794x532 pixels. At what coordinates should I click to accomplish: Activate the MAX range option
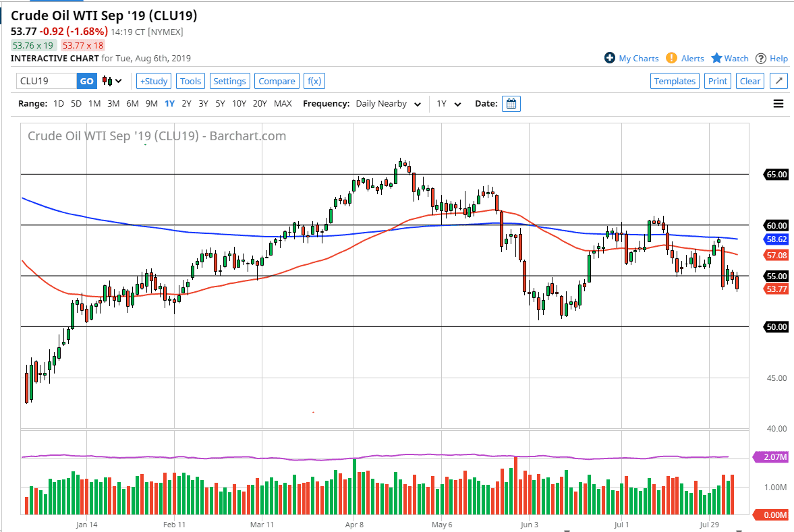(283, 103)
